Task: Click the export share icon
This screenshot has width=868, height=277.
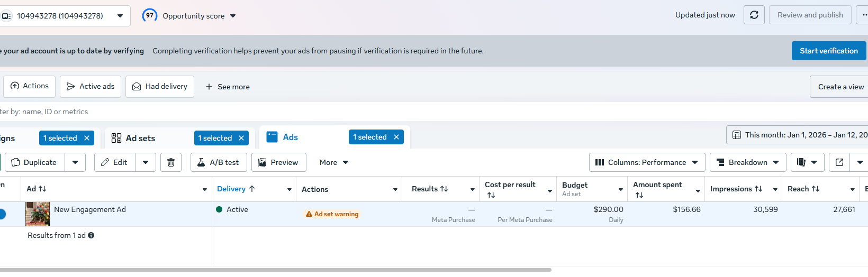Action: click(x=839, y=162)
